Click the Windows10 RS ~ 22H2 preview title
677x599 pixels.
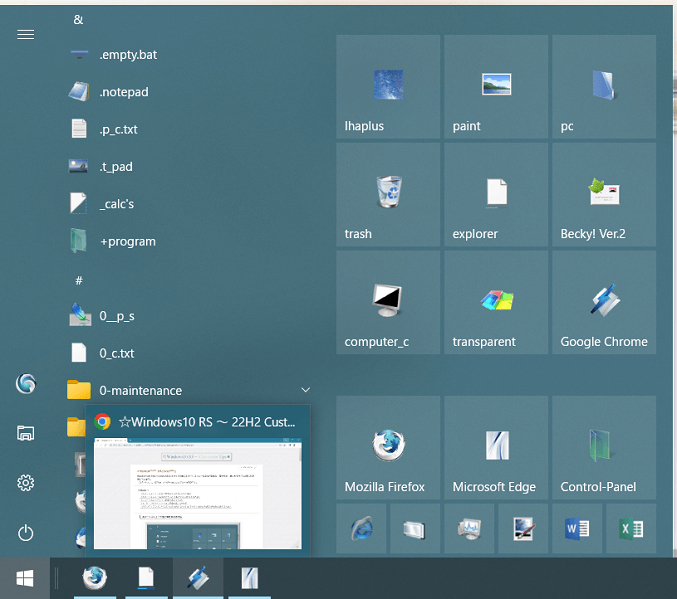[x=207, y=422]
